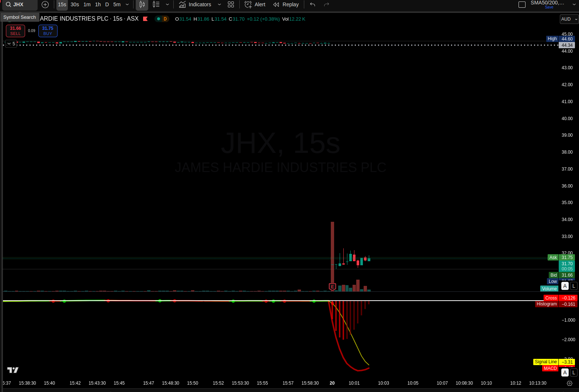Click the earnings 'E' marker on the chart

coord(332,287)
